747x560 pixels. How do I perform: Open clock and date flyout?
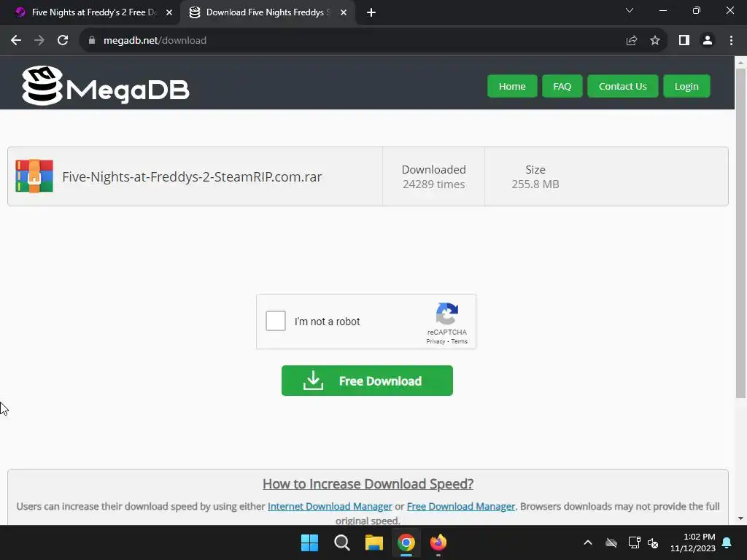pos(693,542)
